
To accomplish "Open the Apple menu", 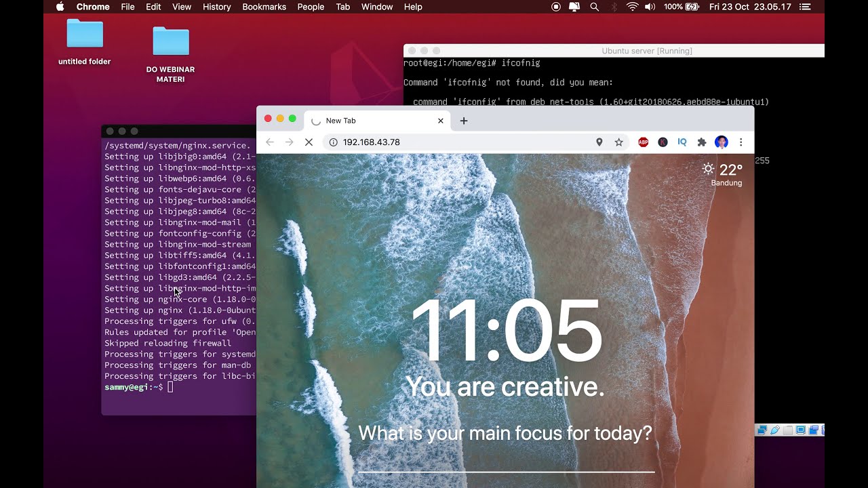I will pos(60,7).
